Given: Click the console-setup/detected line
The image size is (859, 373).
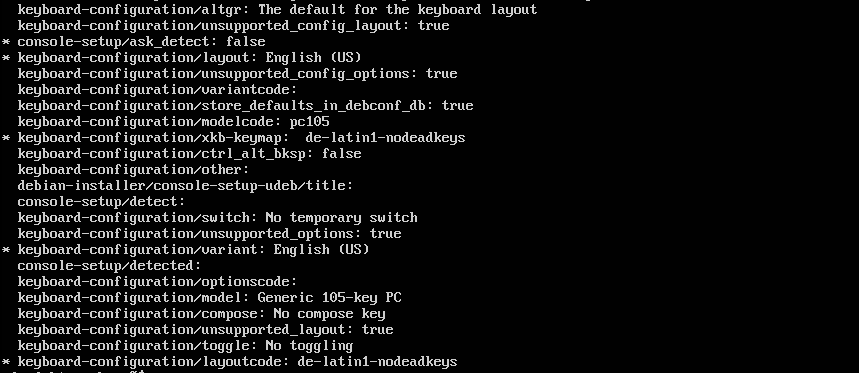Looking at the screenshot, I should pos(110,266).
